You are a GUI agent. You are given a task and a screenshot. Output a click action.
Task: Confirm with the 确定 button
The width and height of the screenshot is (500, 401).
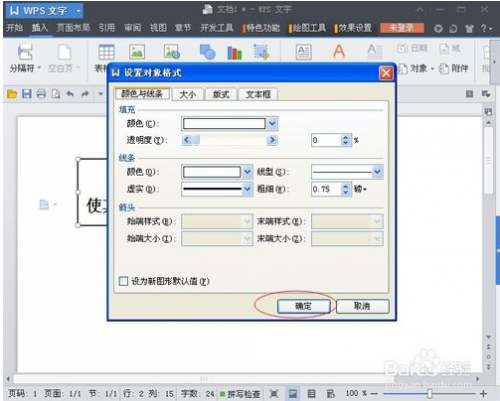click(x=303, y=306)
